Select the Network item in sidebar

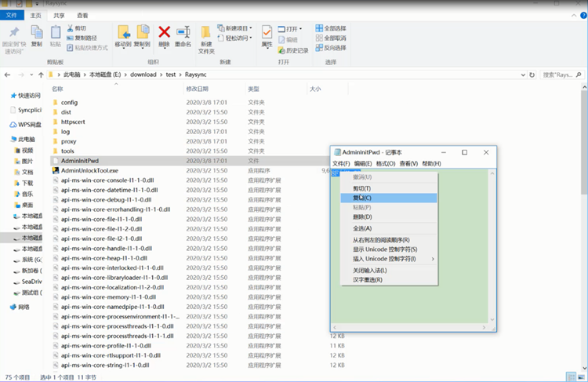click(24, 307)
